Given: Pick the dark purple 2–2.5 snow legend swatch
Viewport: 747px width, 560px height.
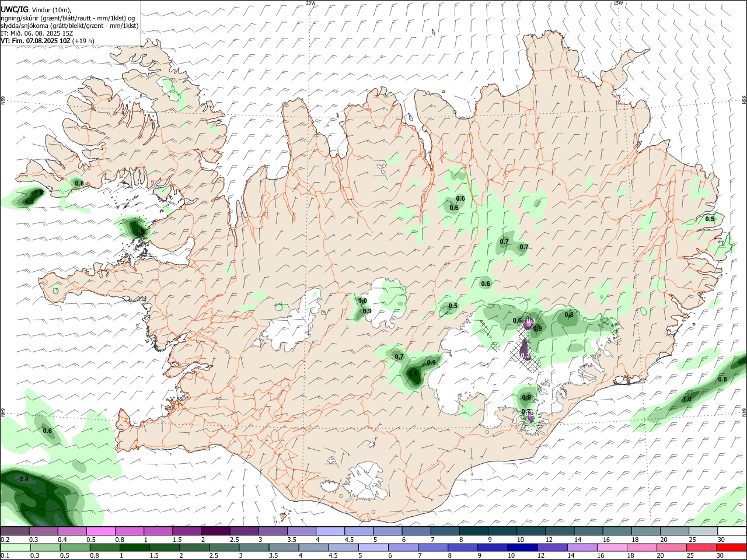Looking at the screenshot, I should pyautogui.click(x=215, y=531).
